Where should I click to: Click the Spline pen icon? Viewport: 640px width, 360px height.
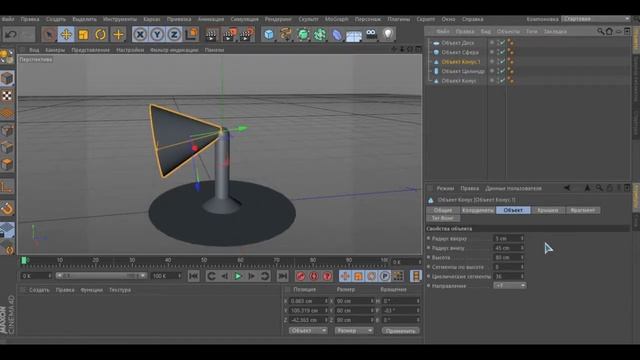coord(286,35)
